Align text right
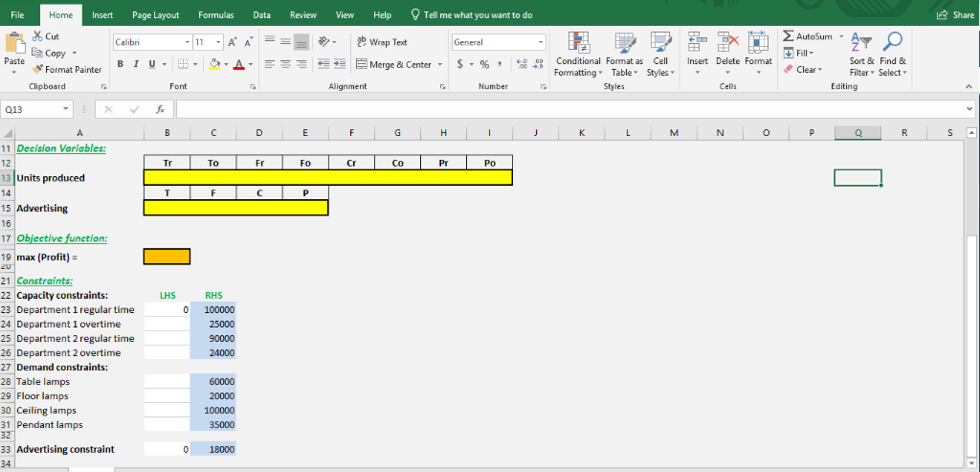This screenshot has width=980, height=472. [301, 64]
